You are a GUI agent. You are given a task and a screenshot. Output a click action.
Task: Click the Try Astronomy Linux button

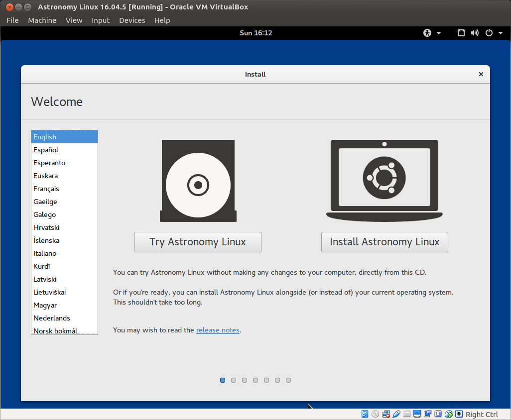click(198, 242)
